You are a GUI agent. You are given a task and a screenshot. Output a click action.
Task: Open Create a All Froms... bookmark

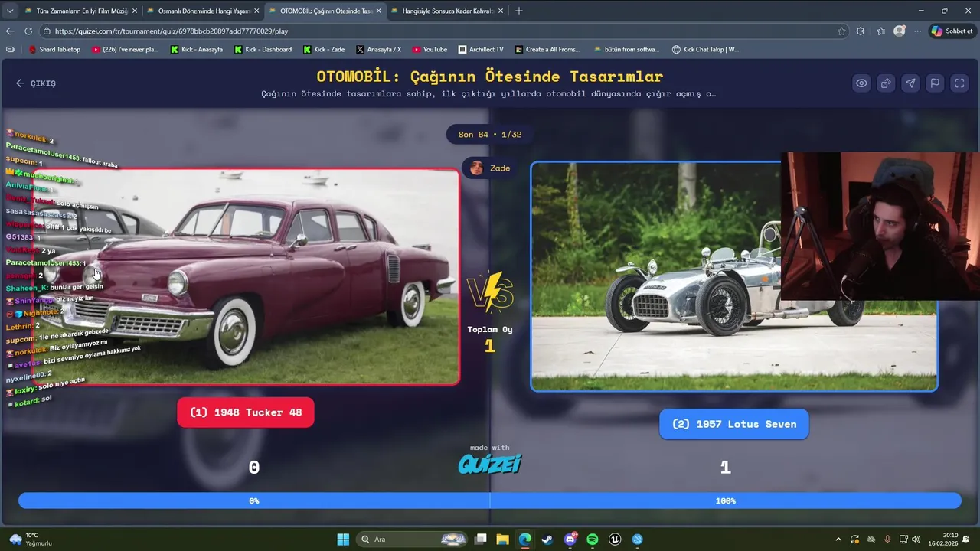[x=547, y=49]
